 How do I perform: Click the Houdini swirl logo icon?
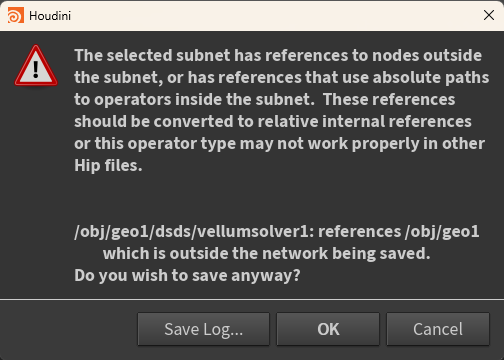coord(16,16)
